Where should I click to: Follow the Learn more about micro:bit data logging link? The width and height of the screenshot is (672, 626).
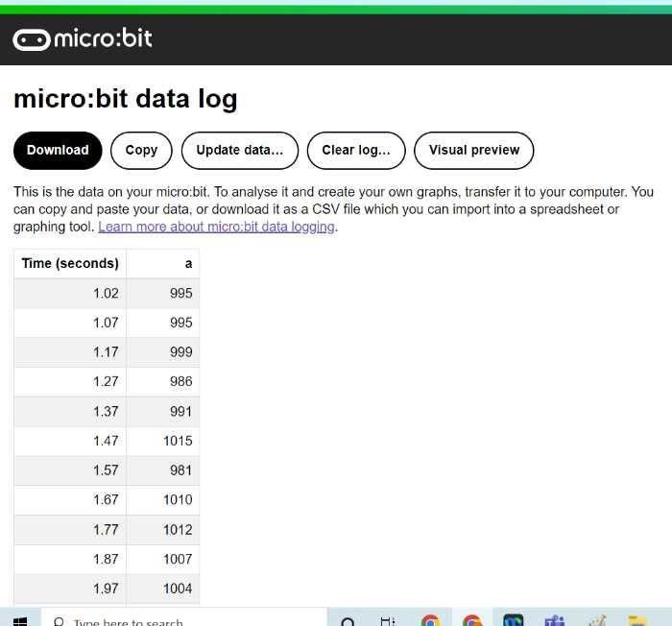216,227
